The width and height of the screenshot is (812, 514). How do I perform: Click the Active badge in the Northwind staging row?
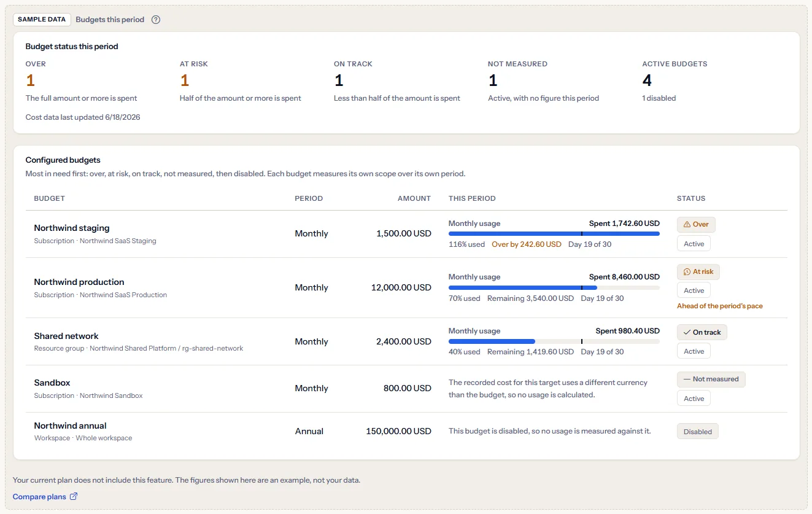click(694, 244)
